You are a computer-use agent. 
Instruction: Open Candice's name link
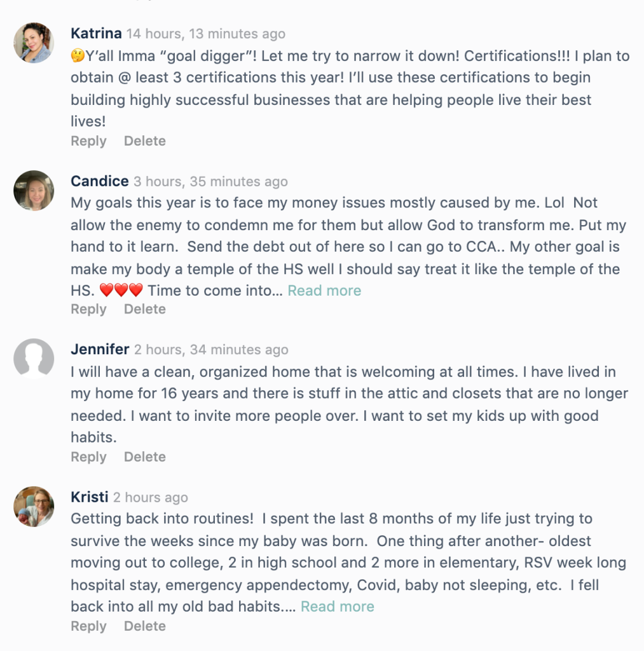(x=100, y=181)
